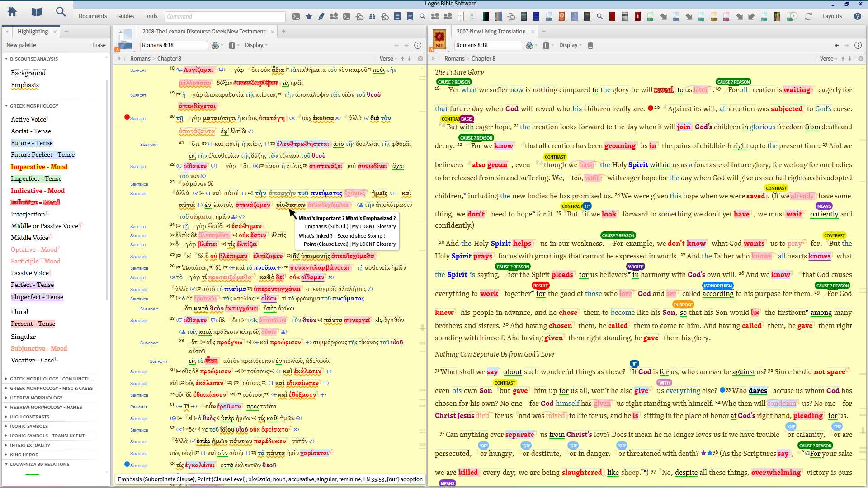868x488 pixels.
Task: Select the Lexham Discourse Greek New Testament tab
Action: pos(203,32)
